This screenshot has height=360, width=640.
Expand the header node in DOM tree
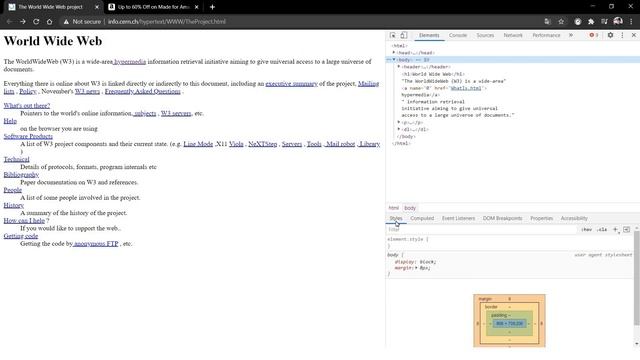pyautogui.click(x=399, y=67)
